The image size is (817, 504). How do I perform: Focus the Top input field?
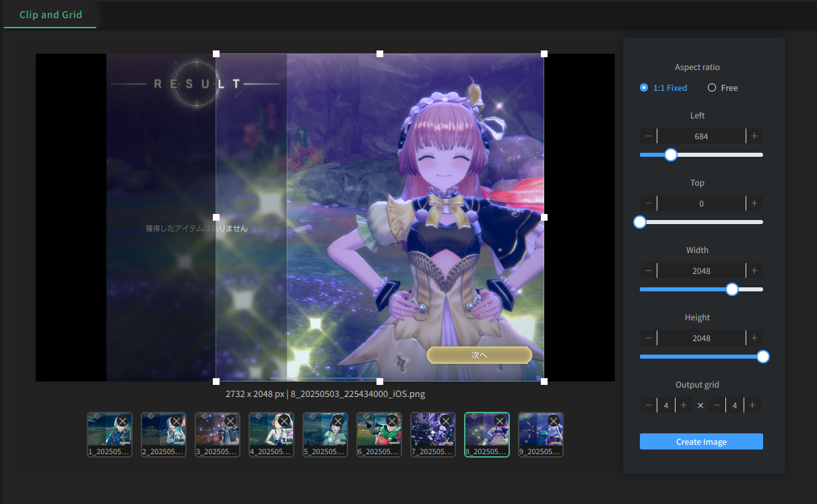coord(701,204)
